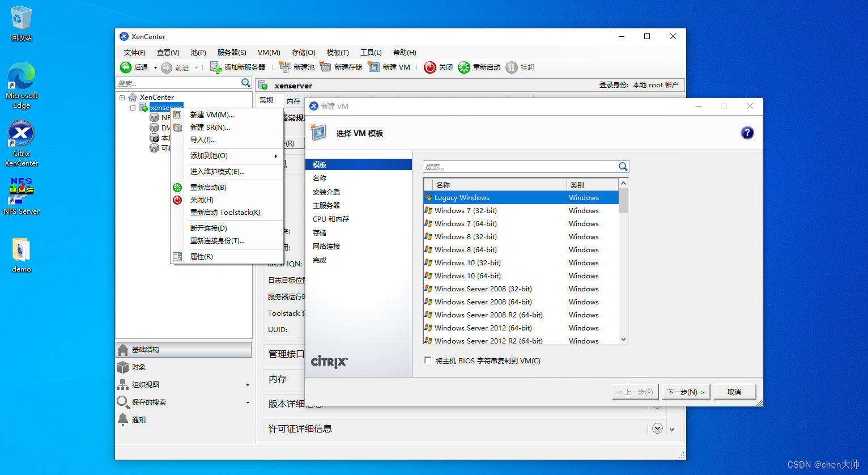
Task: Click the search magnifier in XenCenter tree
Action: click(x=246, y=83)
